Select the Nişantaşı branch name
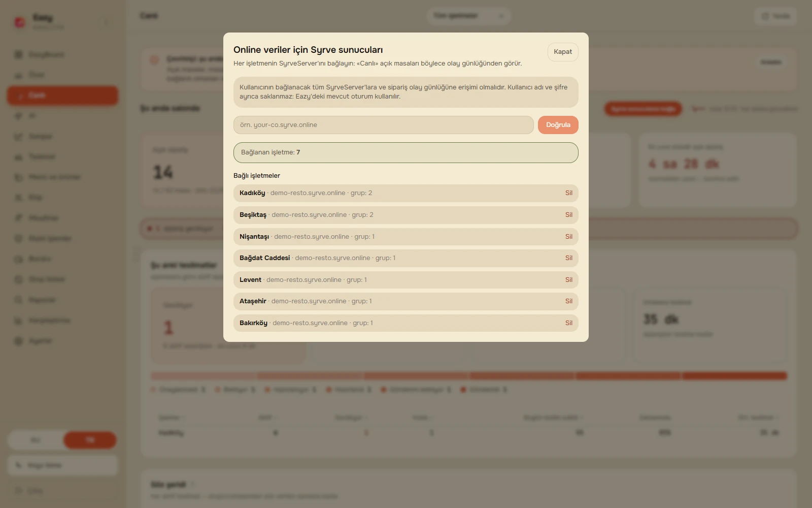This screenshot has height=508, width=812. coord(254,237)
